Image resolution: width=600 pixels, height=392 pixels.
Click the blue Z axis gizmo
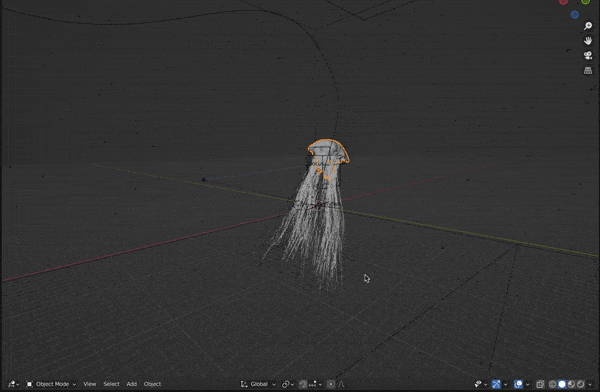tap(574, 15)
